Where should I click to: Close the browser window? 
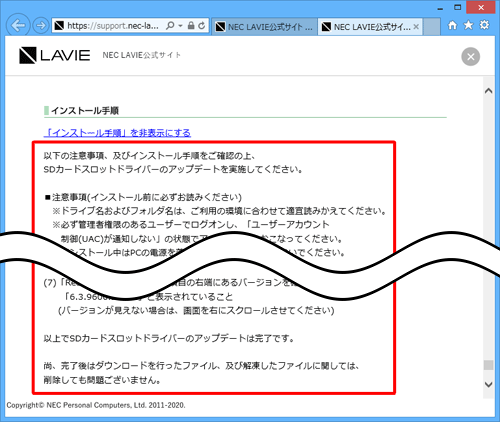pyautogui.click(x=481, y=7)
